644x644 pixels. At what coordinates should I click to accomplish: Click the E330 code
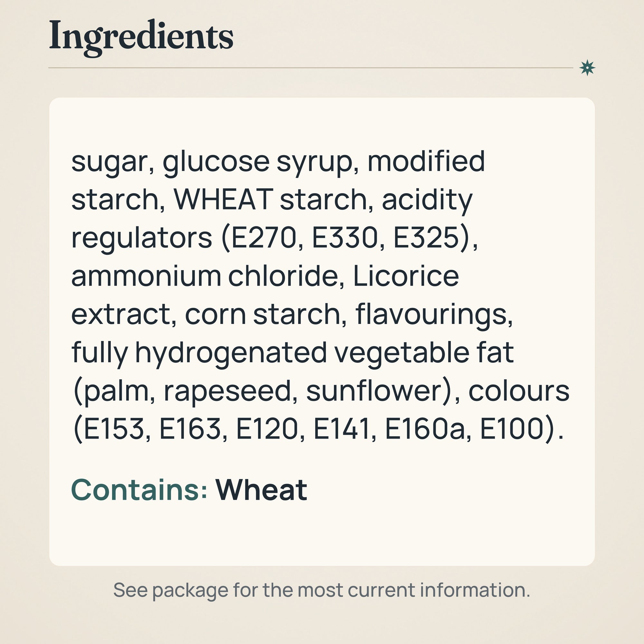344,238
